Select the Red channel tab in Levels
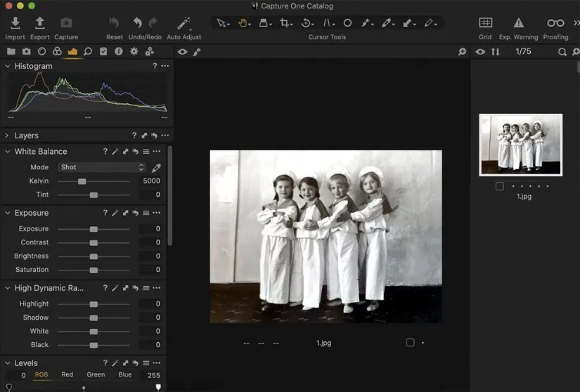This screenshot has width=580, height=392. point(67,375)
